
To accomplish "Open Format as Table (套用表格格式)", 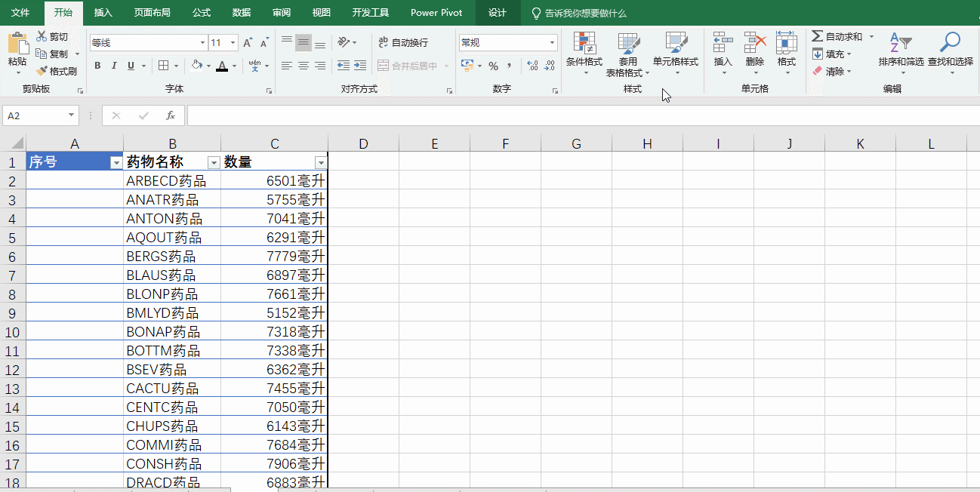I will coord(627,54).
